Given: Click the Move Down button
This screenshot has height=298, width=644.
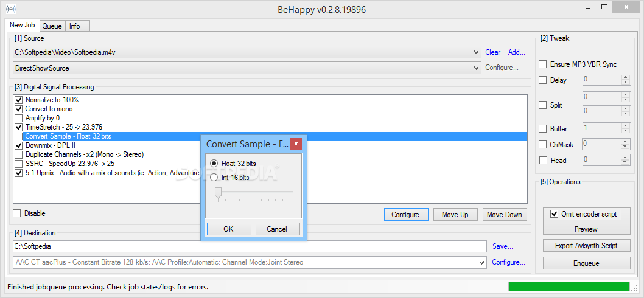Looking at the screenshot, I should (505, 214).
